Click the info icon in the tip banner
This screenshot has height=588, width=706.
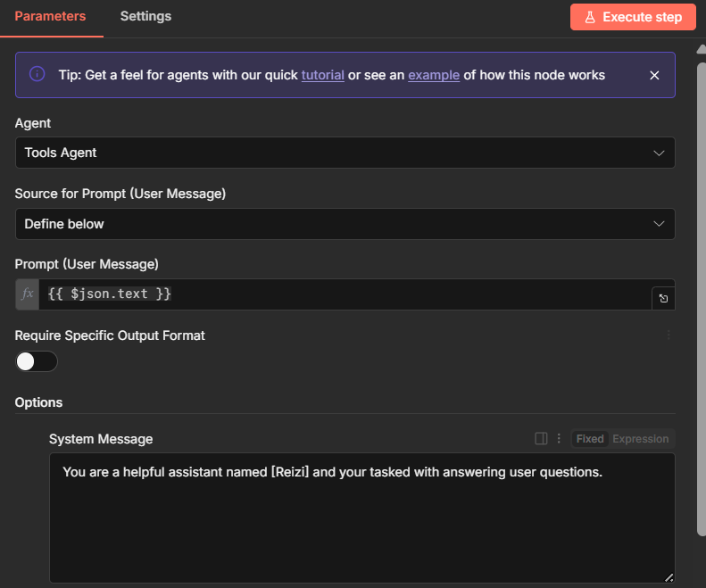click(x=37, y=74)
